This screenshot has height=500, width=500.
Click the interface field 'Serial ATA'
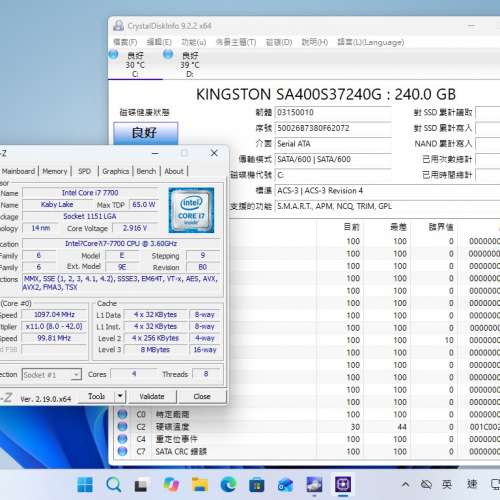(x=333, y=144)
